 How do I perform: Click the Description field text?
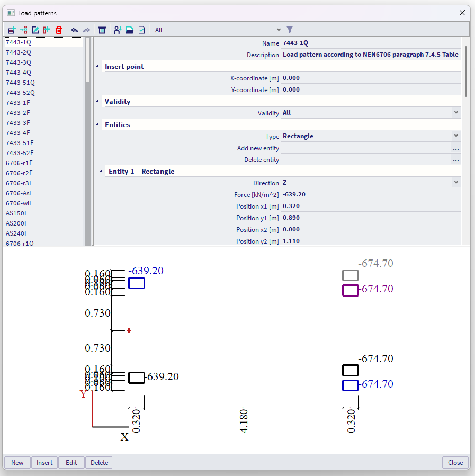click(371, 55)
